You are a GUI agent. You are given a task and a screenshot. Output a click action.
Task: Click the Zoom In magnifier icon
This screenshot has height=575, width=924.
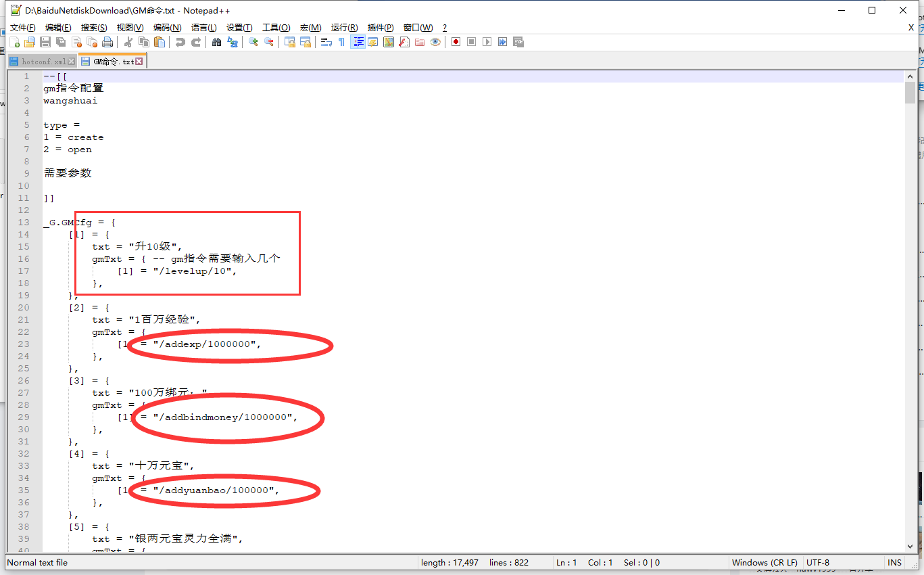click(253, 42)
